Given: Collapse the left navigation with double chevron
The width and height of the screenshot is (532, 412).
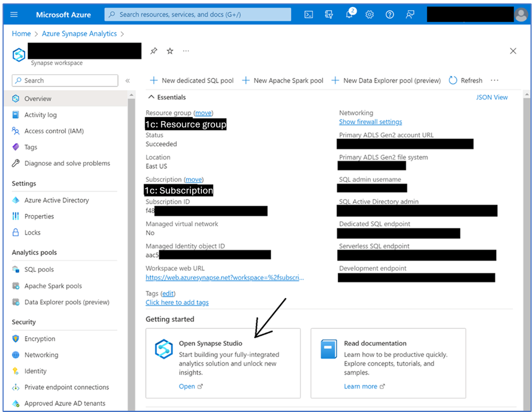Looking at the screenshot, I should pyautogui.click(x=128, y=80).
